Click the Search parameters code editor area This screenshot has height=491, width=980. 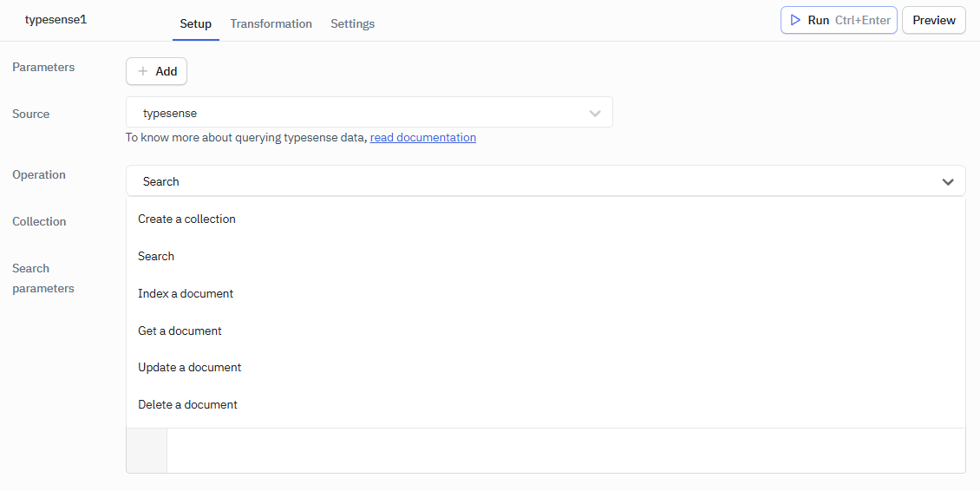pos(565,450)
